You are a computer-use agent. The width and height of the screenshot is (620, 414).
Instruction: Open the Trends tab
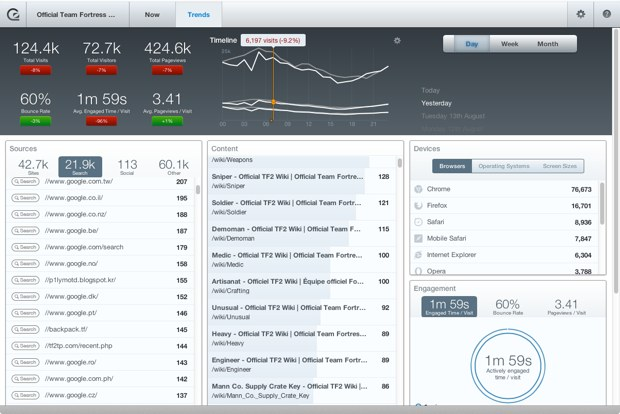point(198,15)
